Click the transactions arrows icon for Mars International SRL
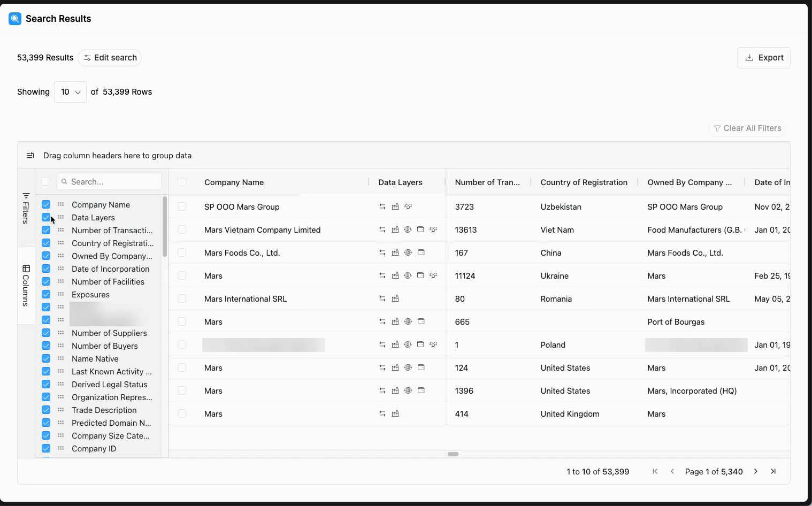Viewport: 812px width, 506px height. click(382, 298)
